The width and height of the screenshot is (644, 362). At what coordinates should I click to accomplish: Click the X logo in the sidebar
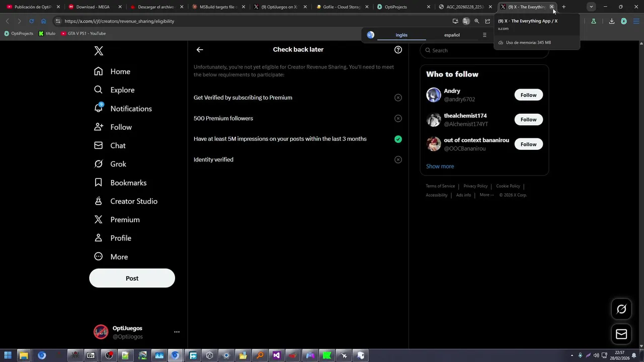[99, 51]
